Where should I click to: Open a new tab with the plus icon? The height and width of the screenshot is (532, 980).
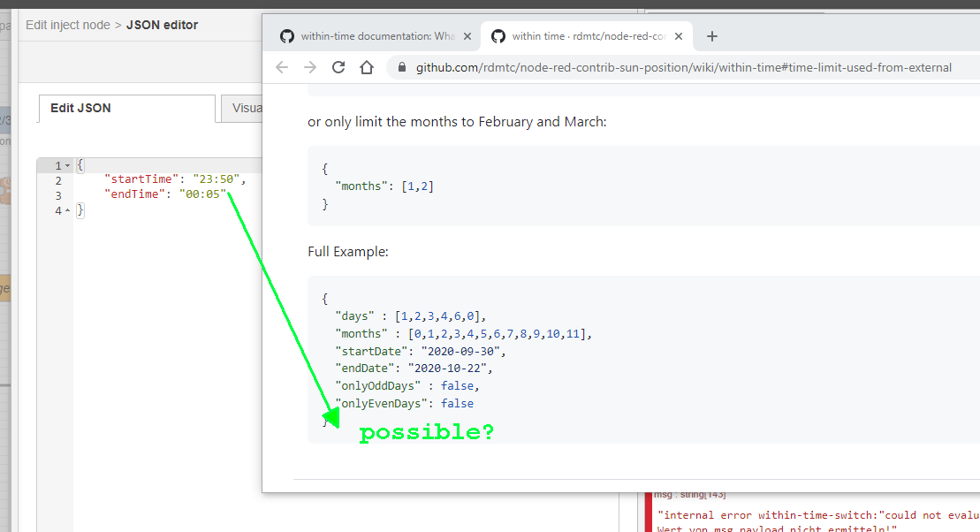tap(712, 36)
